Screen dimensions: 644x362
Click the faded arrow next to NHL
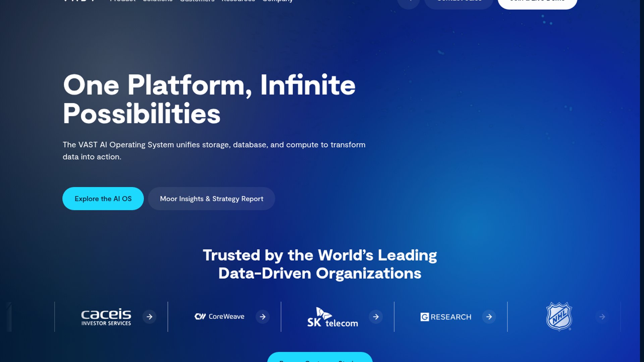tap(602, 317)
